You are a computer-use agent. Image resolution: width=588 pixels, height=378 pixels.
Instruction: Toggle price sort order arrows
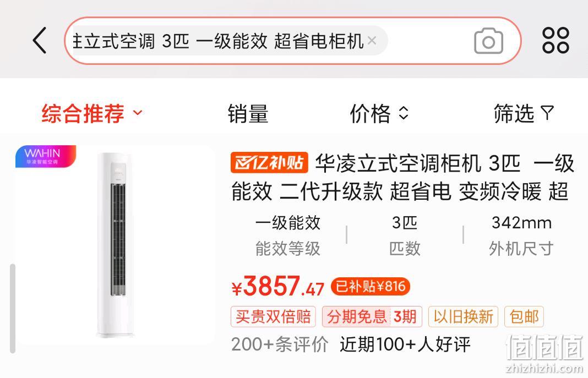[x=403, y=113]
